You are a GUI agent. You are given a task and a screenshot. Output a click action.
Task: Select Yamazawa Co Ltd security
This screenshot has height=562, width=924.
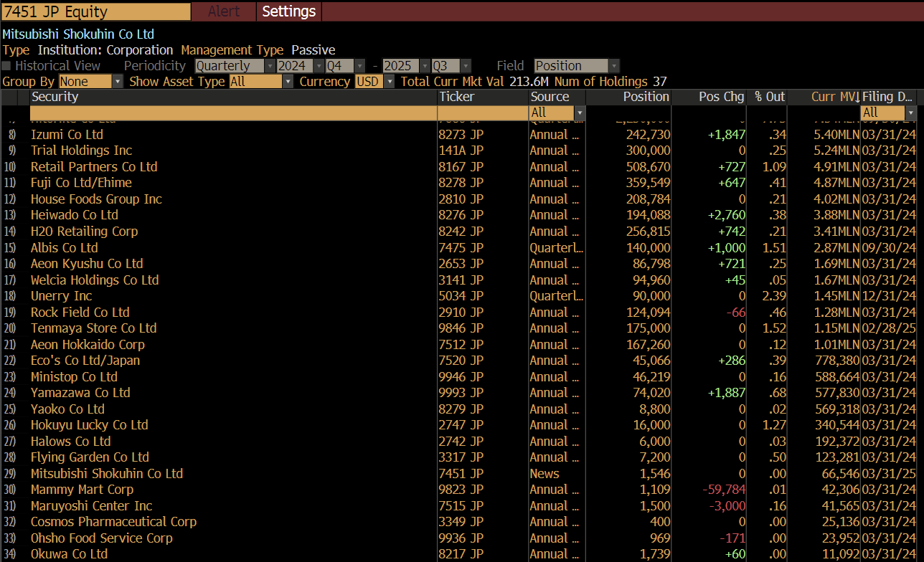[x=80, y=393]
